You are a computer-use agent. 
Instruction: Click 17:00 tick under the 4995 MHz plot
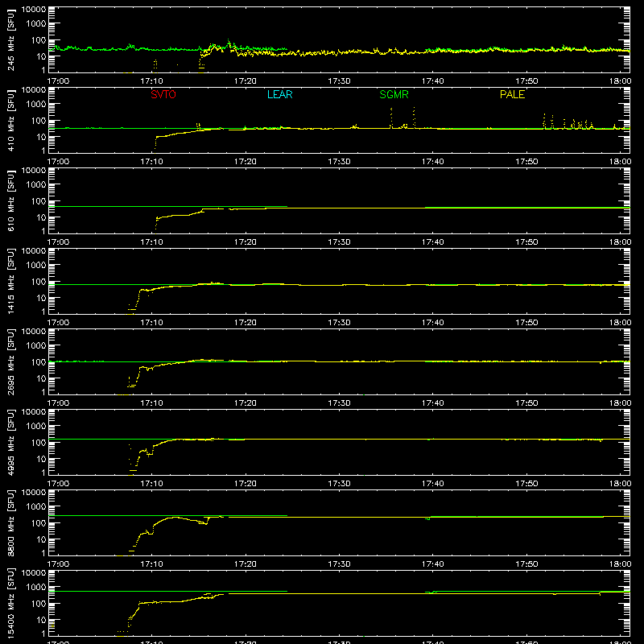58,484
